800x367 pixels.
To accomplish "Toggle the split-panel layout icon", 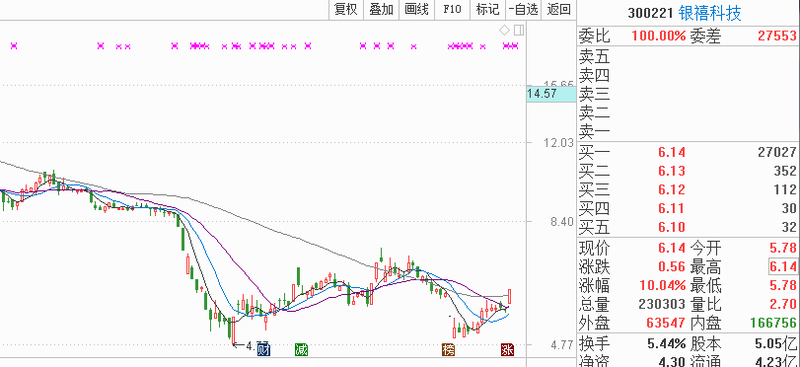I will click(x=519, y=31).
